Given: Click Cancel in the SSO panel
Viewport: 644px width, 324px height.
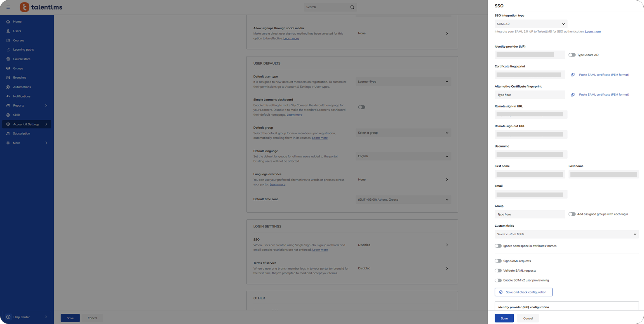Looking at the screenshot, I should tap(528, 318).
